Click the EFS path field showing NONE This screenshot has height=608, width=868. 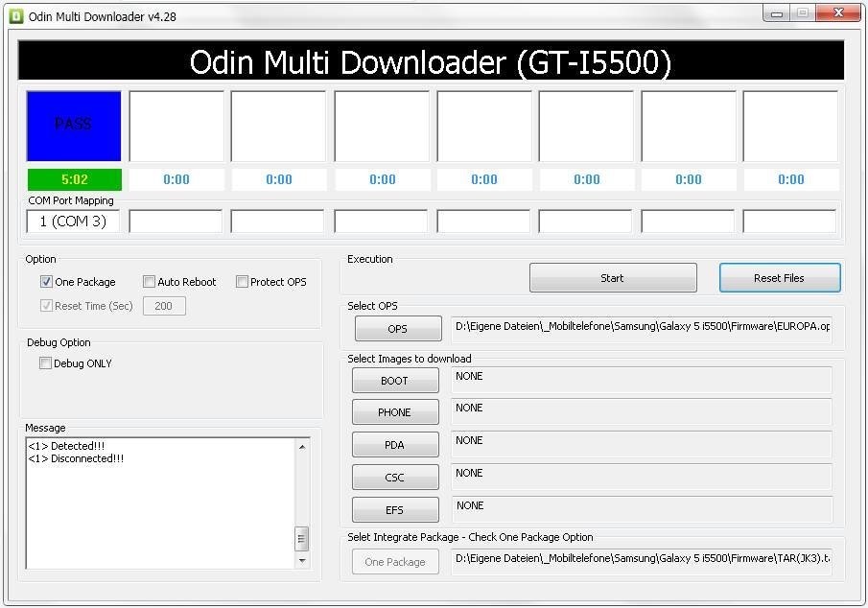pos(642,509)
